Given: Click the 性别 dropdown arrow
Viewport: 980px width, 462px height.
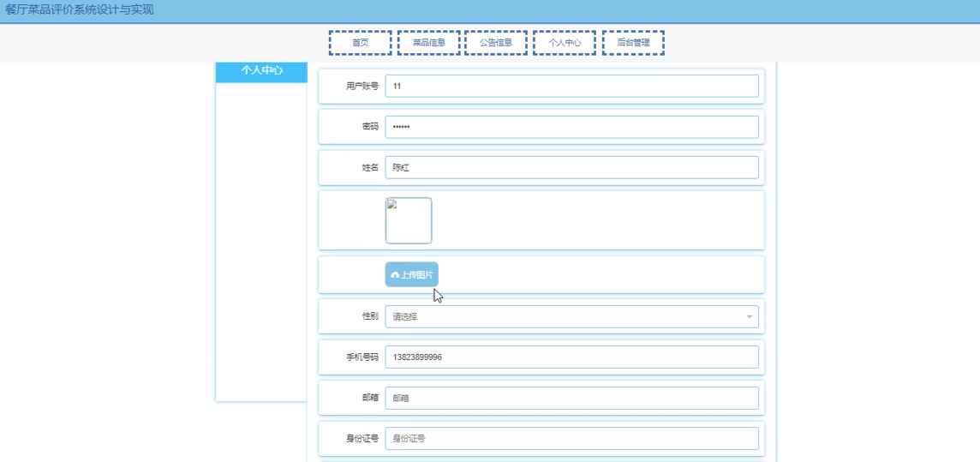Looking at the screenshot, I should 750,317.
